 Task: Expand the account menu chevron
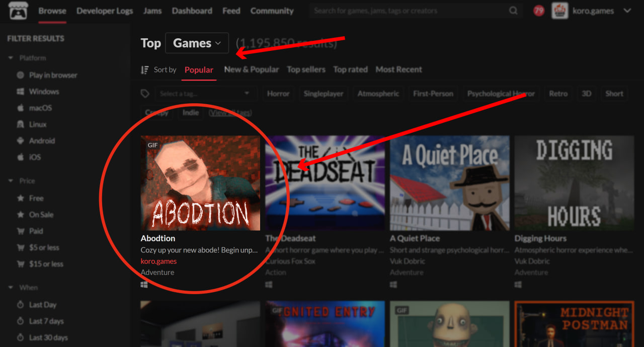coord(627,11)
